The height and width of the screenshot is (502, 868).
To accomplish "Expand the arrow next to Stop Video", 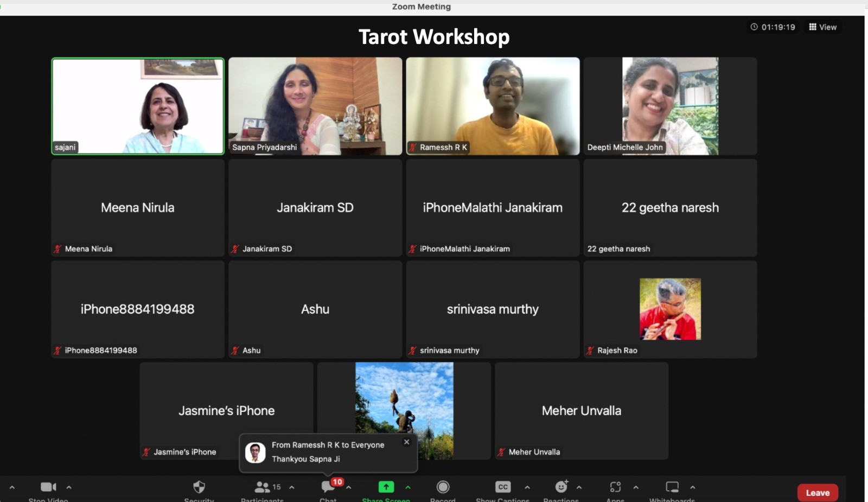I will (x=69, y=487).
